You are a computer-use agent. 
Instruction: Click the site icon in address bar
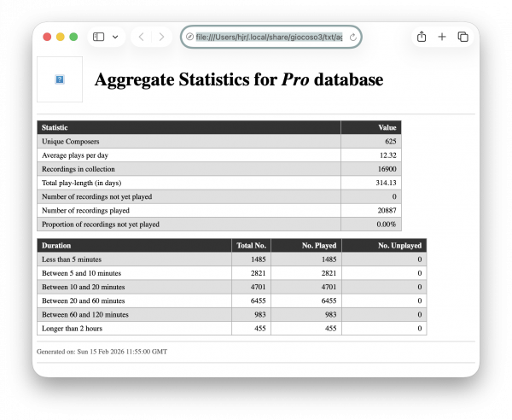189,37
